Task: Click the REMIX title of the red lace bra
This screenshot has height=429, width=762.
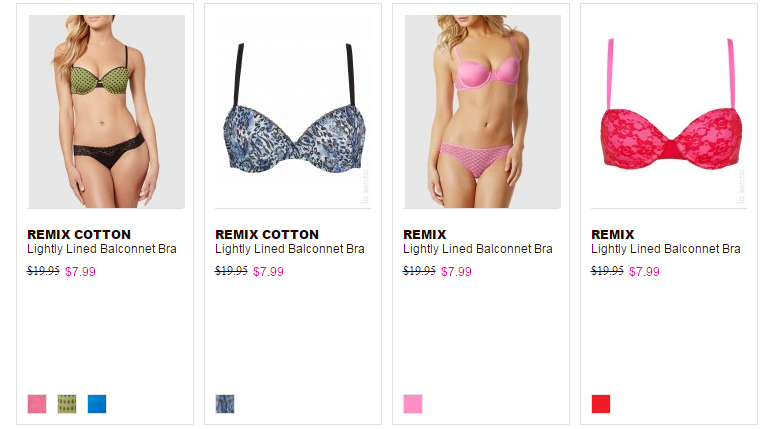Action: pos(612,235)
